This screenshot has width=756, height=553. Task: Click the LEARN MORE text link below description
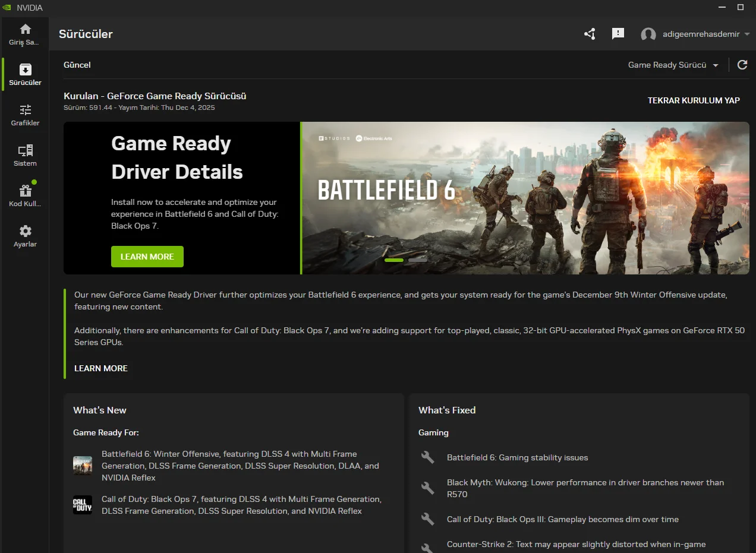point(101,368)
